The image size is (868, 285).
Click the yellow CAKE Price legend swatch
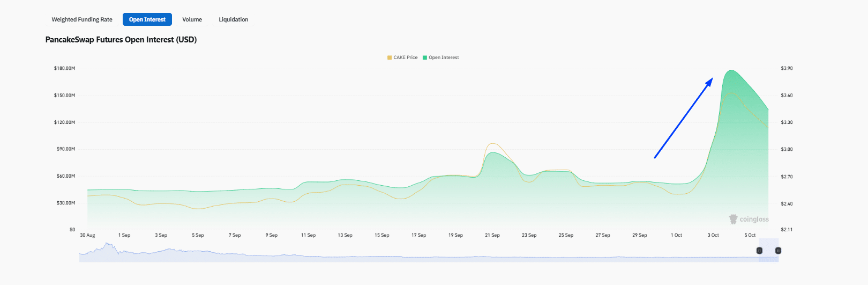390,57
